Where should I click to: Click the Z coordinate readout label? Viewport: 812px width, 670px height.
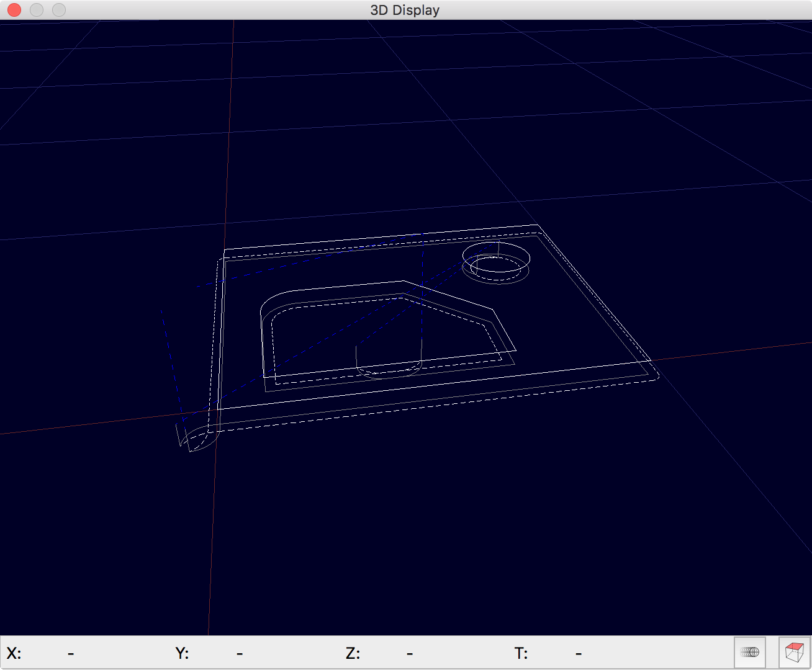point(353,653)
